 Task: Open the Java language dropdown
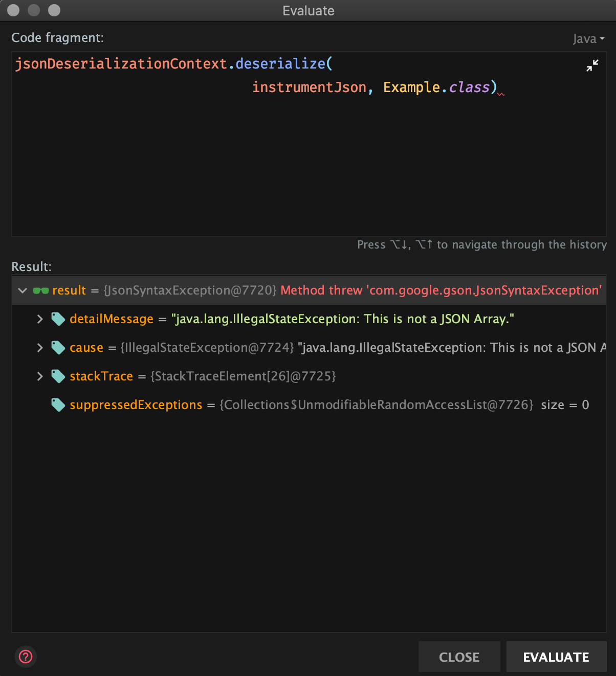pos(588,39)
